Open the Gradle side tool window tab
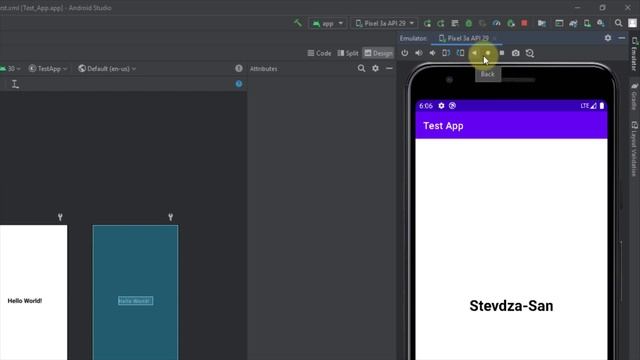Image resolution: width=640 pixels, height=360 pixels. coord(634,96)
